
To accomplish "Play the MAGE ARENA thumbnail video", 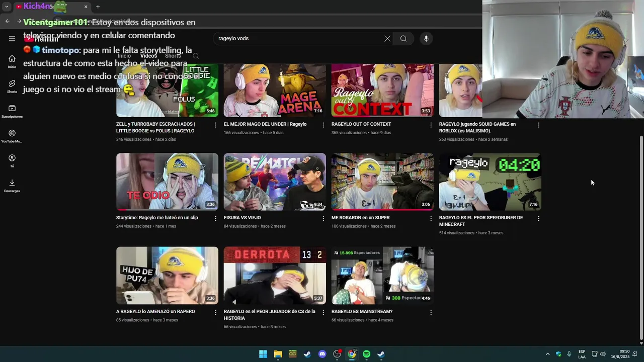I will (275, 90).
